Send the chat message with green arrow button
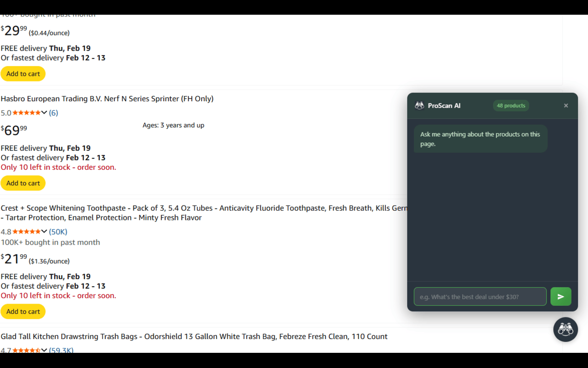 (561, 297)
